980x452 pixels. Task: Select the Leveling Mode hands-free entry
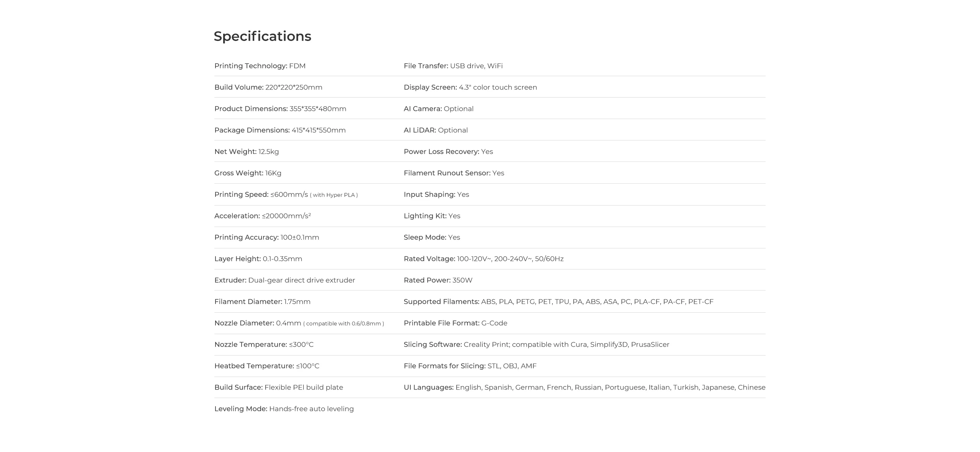284,409
